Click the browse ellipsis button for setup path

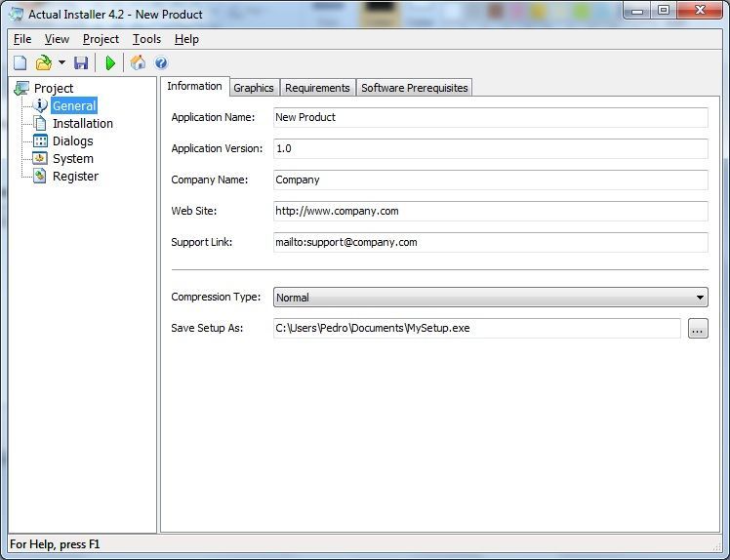(x=698, y=328)
